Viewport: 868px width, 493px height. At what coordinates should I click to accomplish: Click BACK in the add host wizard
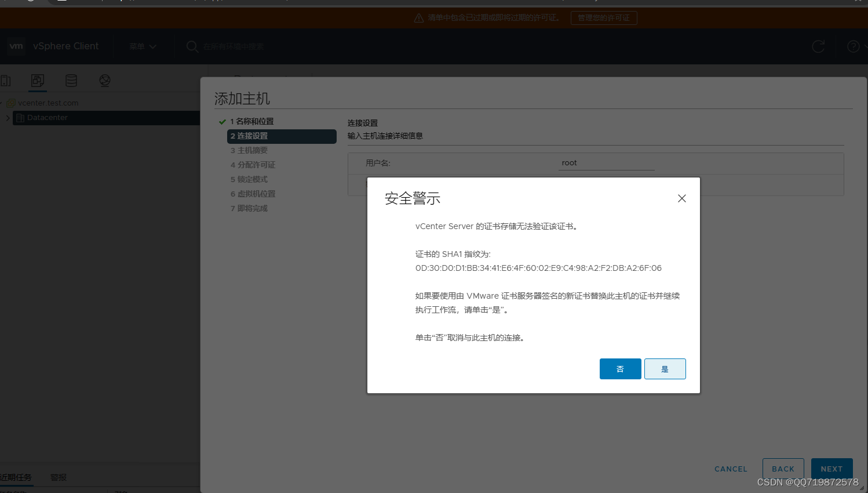(783, 469)
